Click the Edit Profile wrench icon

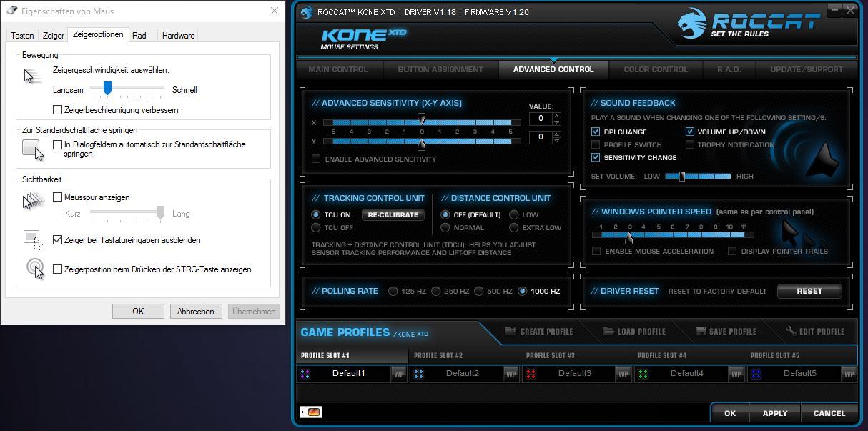pyautogui.click(x=791, y=331)
